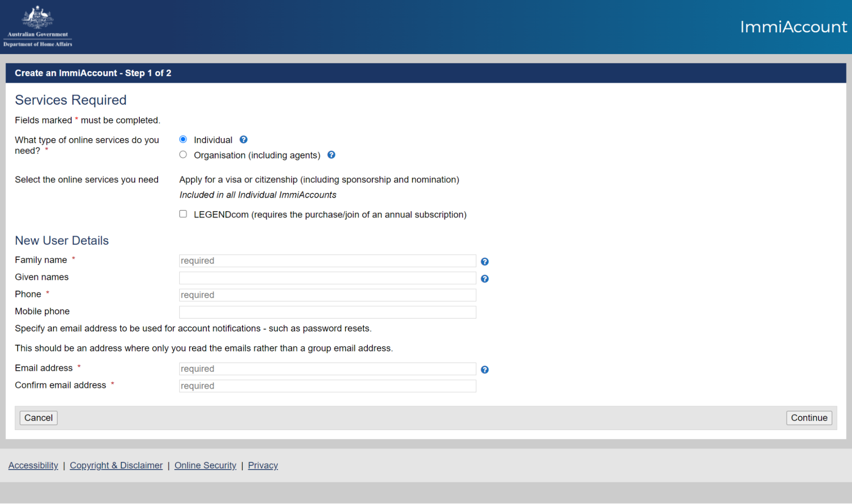Click help icon next to Email address
This screenshot has height=504, width=852.
point(485,370)
